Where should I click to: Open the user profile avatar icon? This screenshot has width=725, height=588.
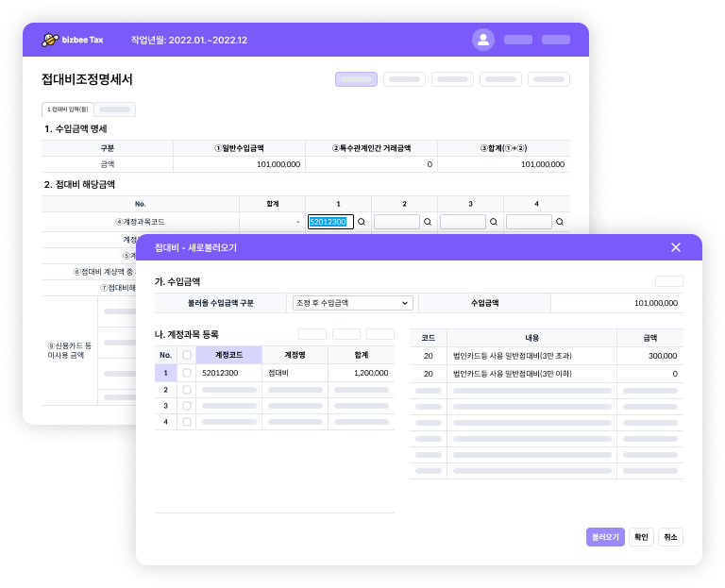(x=483, y=40)
